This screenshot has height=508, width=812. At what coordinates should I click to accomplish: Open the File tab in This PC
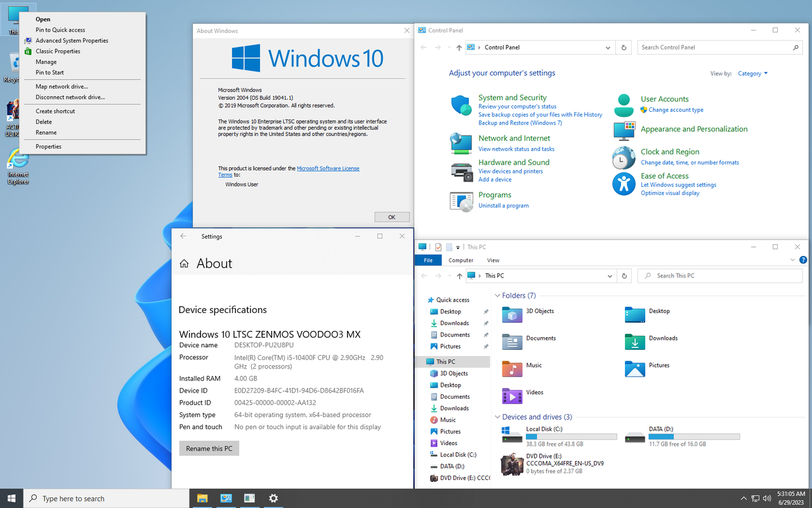click(428, 260)
